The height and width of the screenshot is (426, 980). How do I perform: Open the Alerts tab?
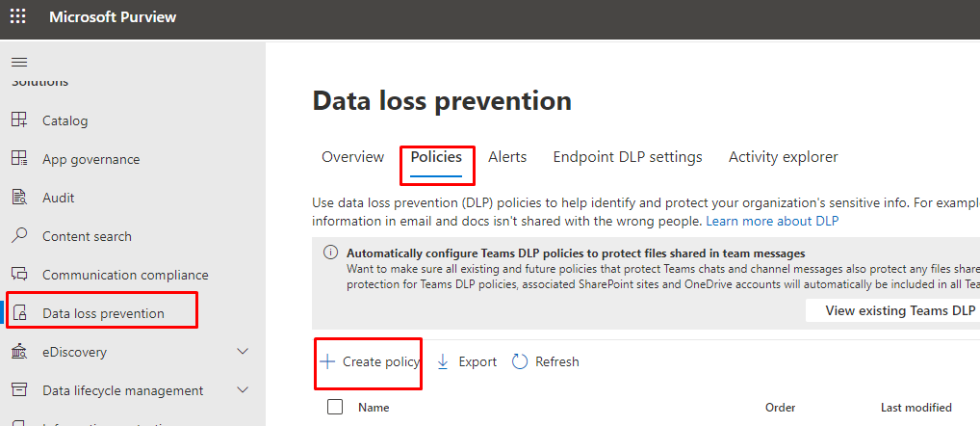coord(507,157)
